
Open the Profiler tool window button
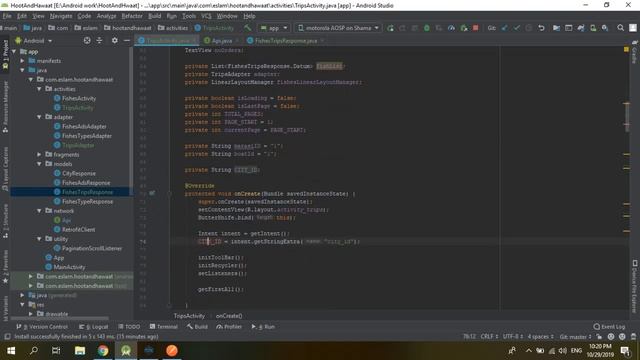[229, 327]
